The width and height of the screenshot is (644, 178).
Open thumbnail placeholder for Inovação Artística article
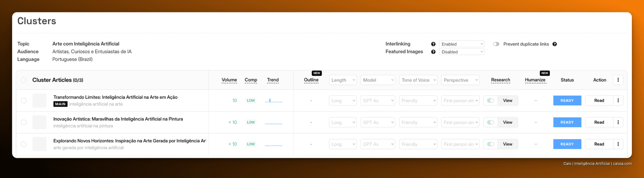pos(39,122)
